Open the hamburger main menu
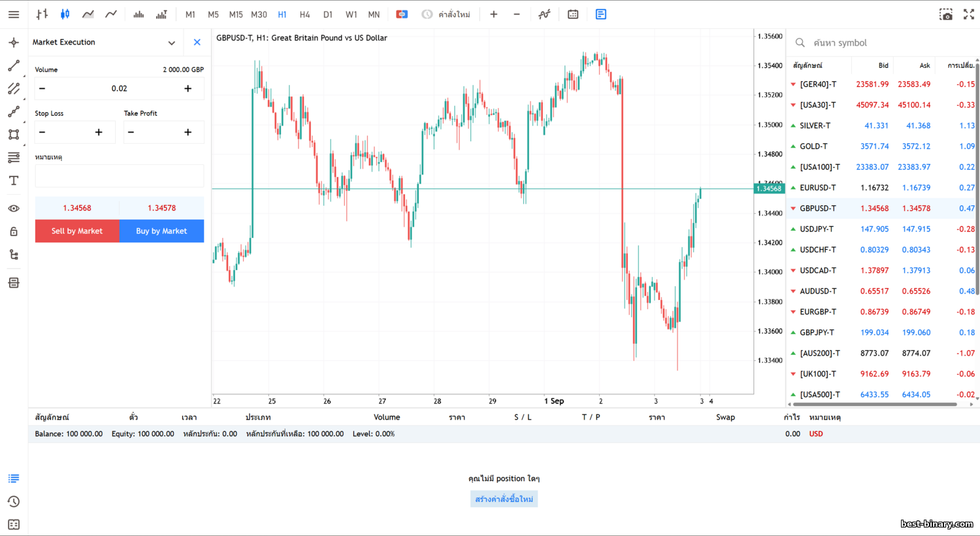 point(14,14)
